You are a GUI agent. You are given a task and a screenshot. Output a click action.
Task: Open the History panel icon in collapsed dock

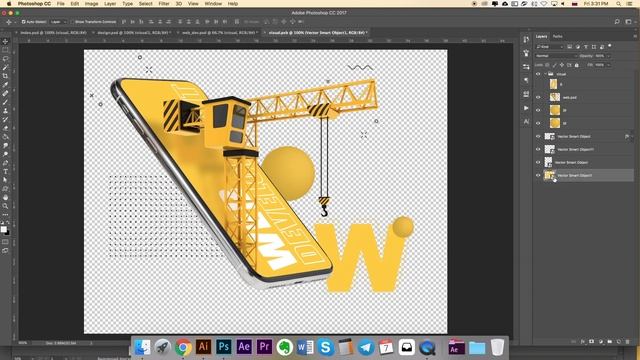click(526, 40)
